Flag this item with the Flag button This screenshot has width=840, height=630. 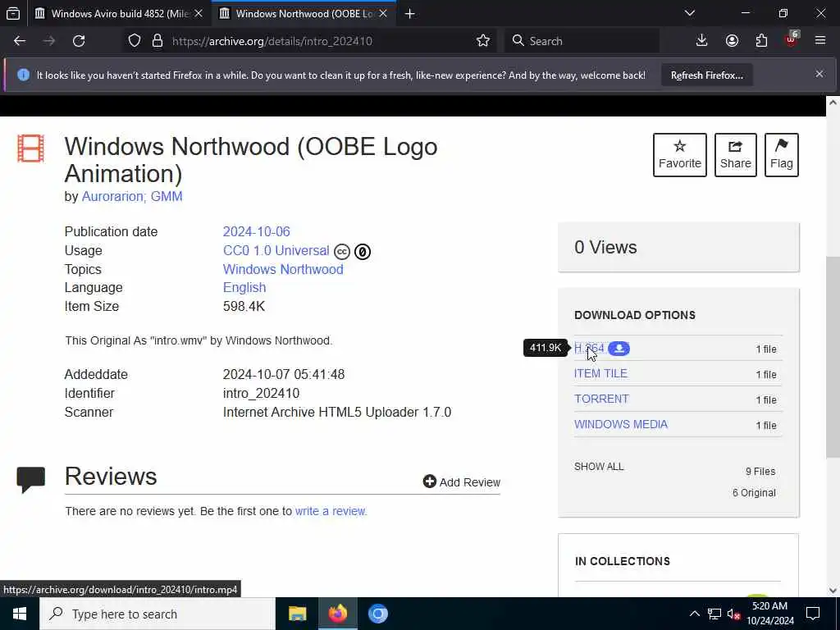(x=782, y=155)
